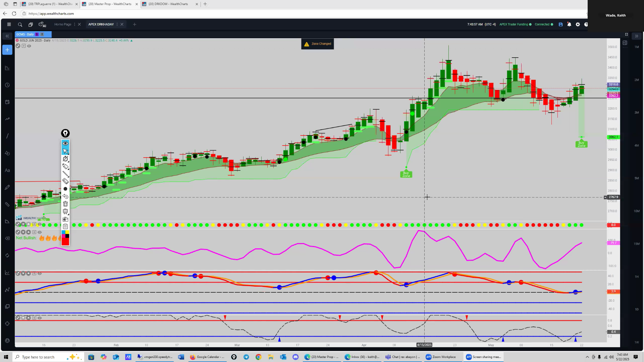Viewport: 644px width, 362px height.
Task: Select the 1H timeframe on right panel
Action: (x=637, y=277)
